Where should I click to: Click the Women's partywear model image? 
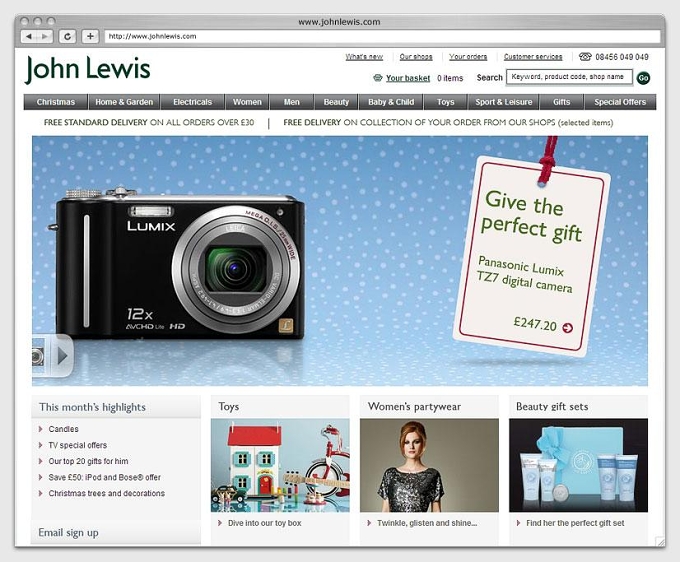click(429, 465)
